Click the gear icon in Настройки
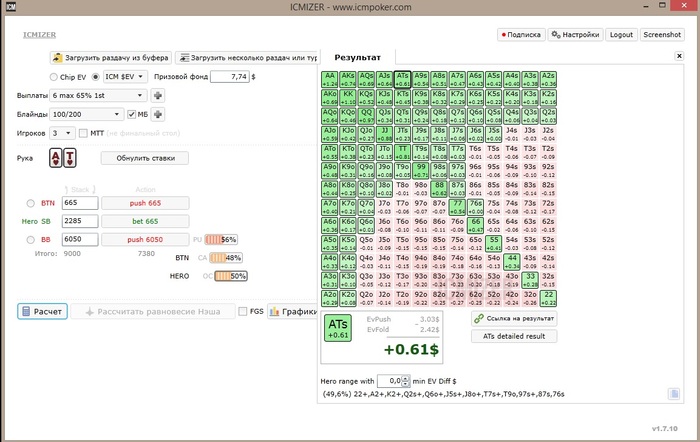 [556, 34]
